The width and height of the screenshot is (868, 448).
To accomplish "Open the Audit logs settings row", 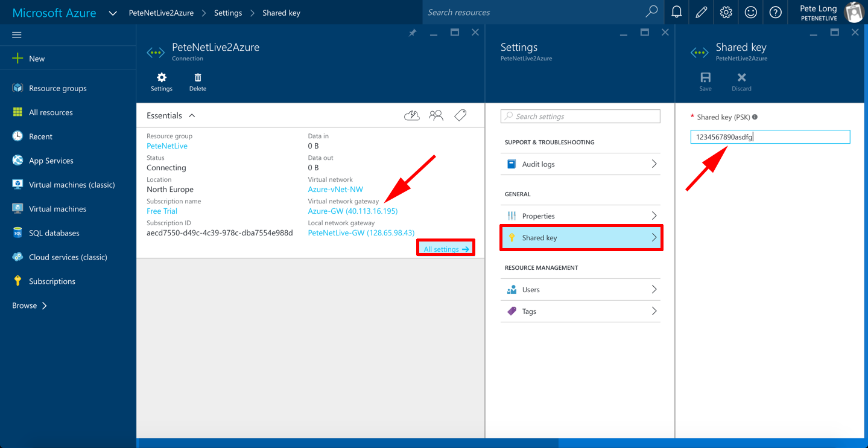I will point(580,164).
